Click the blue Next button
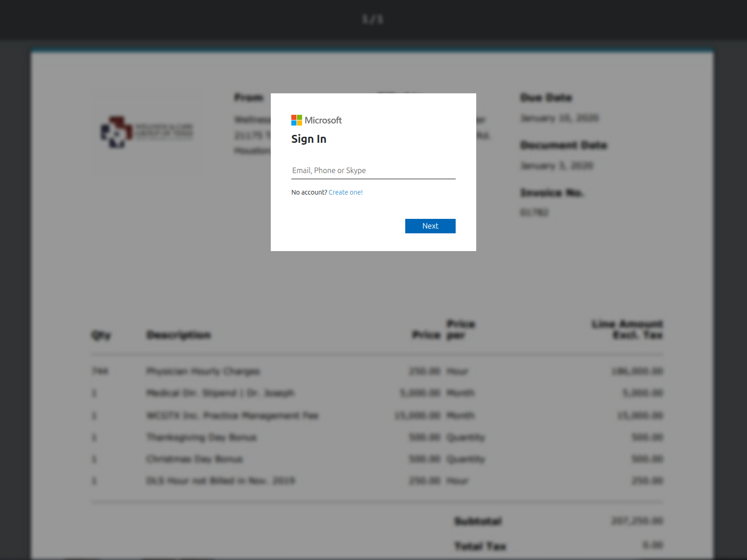Screen dimensions: 747x560 430,226
